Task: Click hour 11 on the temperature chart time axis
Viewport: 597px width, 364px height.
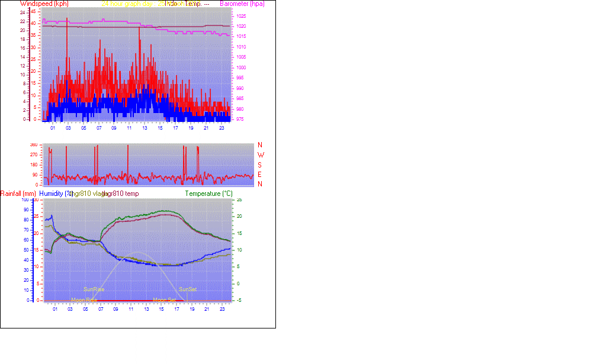Action: [131, 309]
